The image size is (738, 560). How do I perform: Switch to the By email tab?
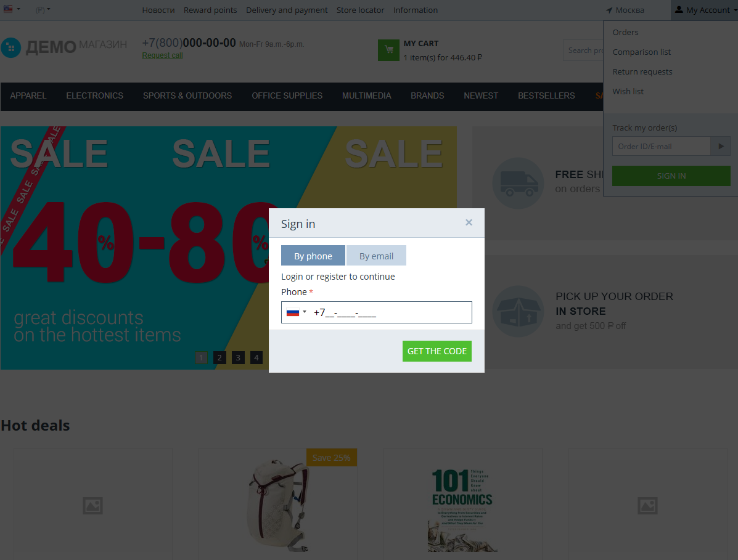coord(376,256)
